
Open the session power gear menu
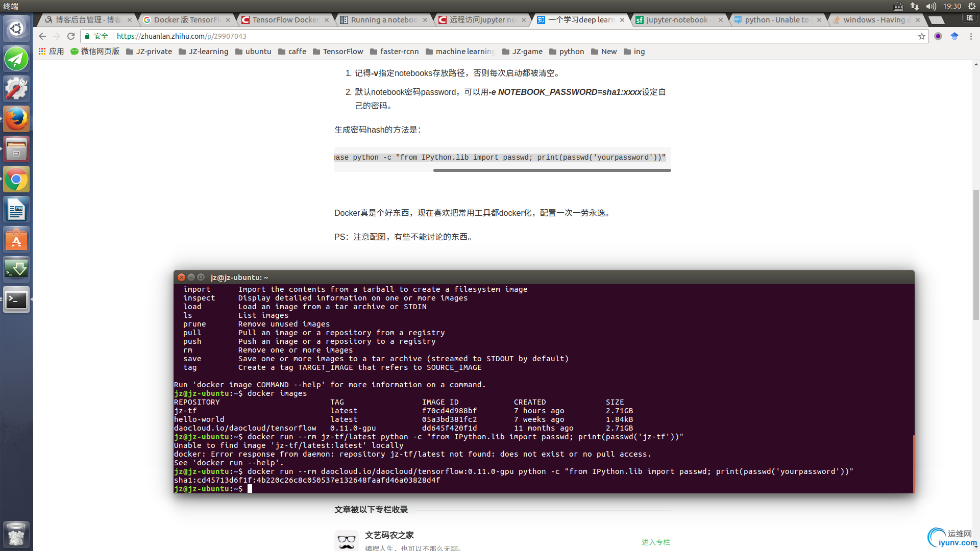(972, 6)
